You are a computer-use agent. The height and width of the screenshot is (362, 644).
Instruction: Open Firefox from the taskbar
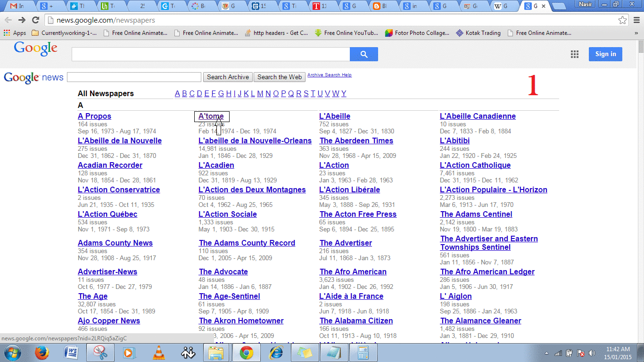[x=41, y=352]
